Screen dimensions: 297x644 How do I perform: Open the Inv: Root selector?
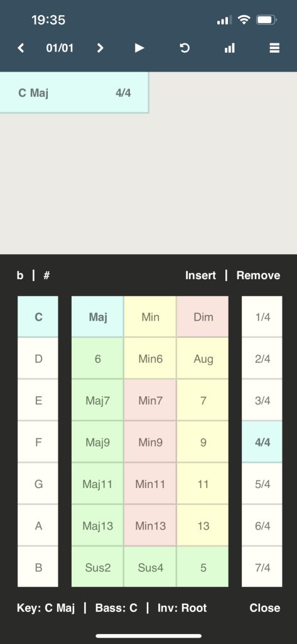pyautogui.click(x=182, y=608)
